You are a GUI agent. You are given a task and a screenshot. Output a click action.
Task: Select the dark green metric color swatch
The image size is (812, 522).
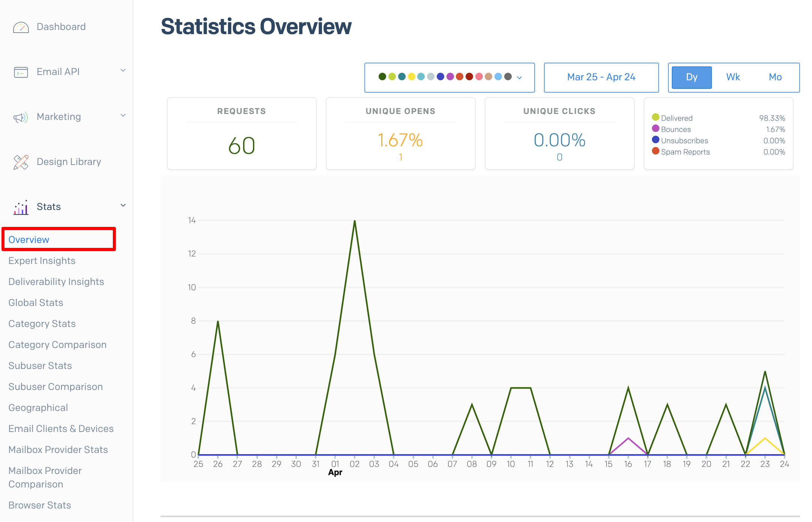point(382,76)
